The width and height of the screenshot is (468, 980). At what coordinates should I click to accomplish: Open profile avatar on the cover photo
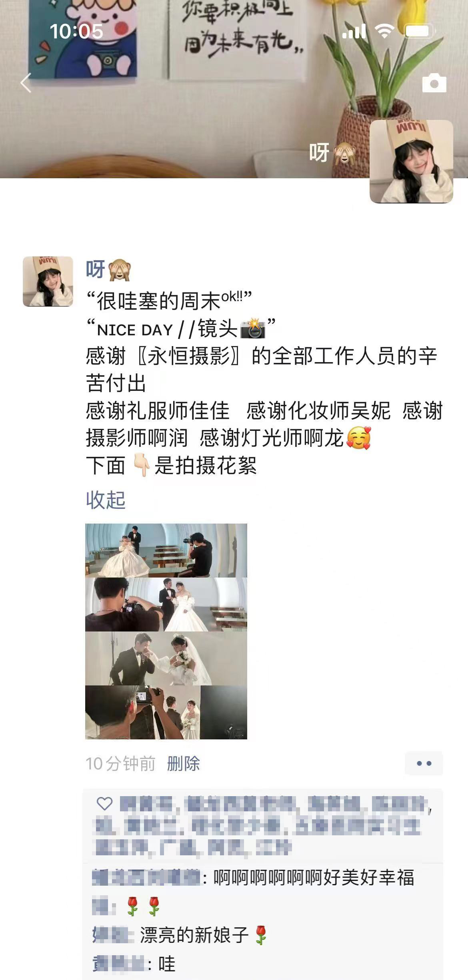(x=411, y=161)
